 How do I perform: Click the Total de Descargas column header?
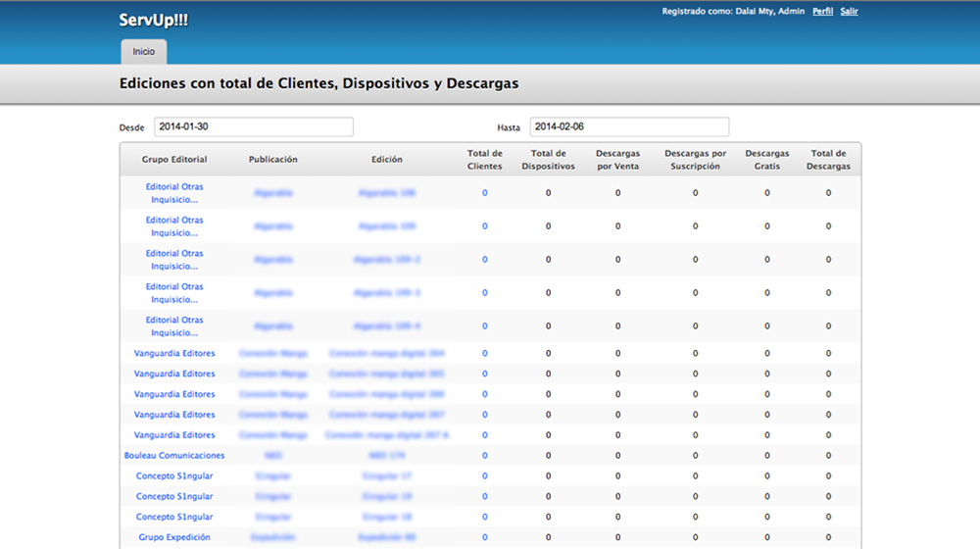click(828, 160)
